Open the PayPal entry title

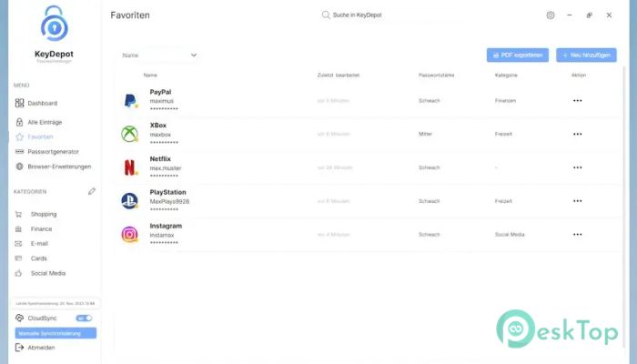pyautogui.click(x=160, y=92)
